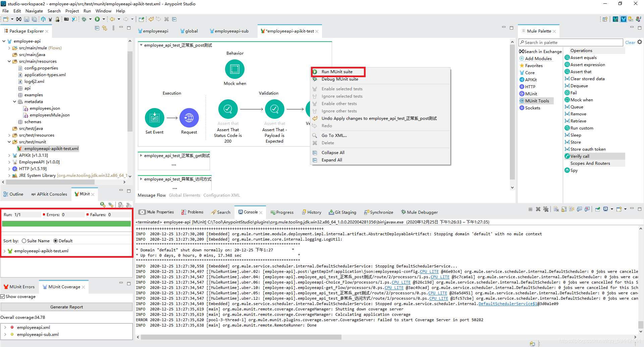The image size is (644, 347).
Task: Click the Generate Report button
Action: 66,307
